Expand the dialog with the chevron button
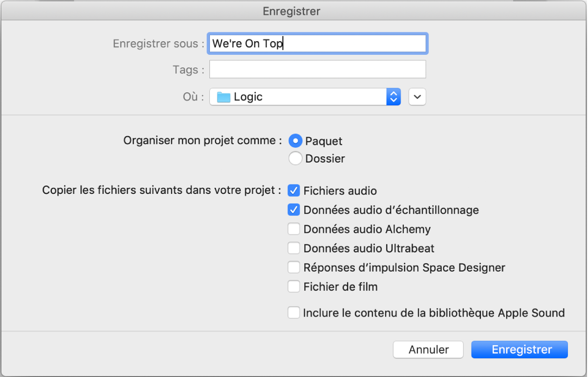 click(x=416, y=97)
